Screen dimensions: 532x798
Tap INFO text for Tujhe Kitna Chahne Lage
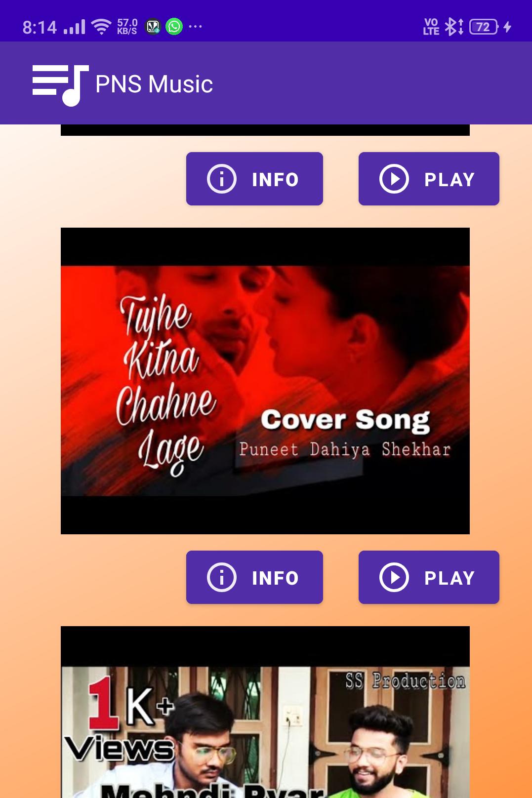click(276, 578)
